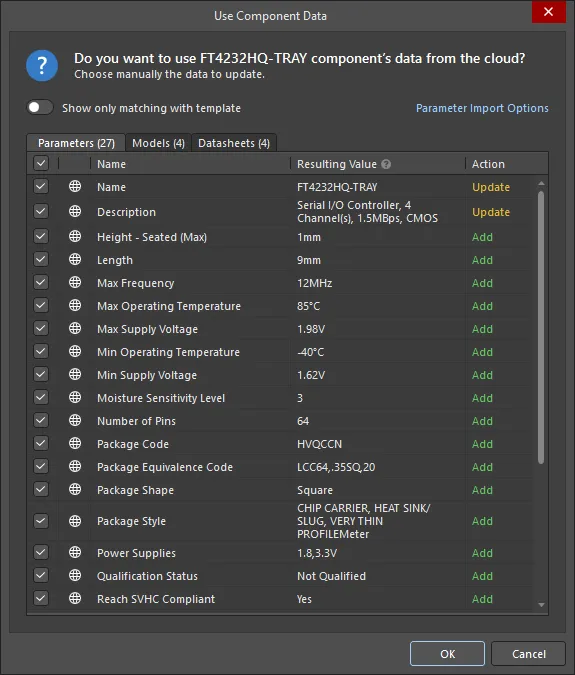Click the Action column header

(507, 164)
